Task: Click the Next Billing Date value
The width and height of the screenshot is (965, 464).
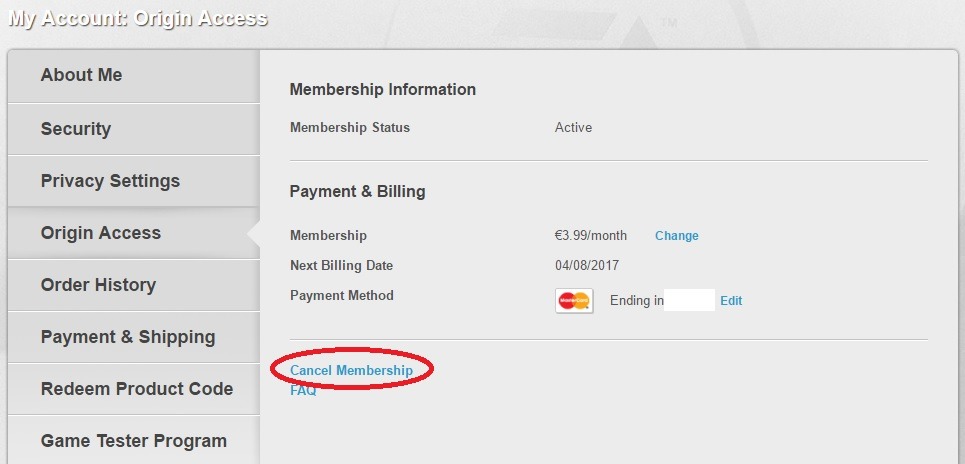Action: pyautogui.click(x=587, y=266)
